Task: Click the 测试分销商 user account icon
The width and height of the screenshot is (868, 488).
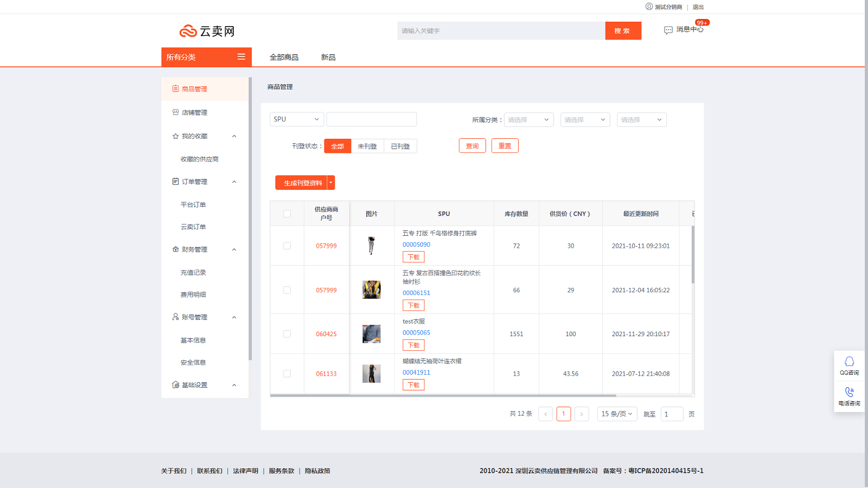Action: tap(649, 7)
